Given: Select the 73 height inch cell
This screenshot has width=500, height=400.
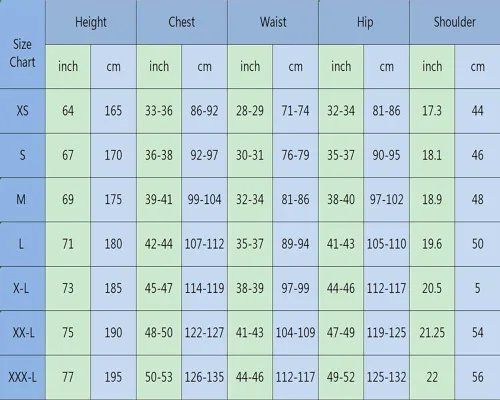Looking at the screenshot, I should click(x=68, y=288).
